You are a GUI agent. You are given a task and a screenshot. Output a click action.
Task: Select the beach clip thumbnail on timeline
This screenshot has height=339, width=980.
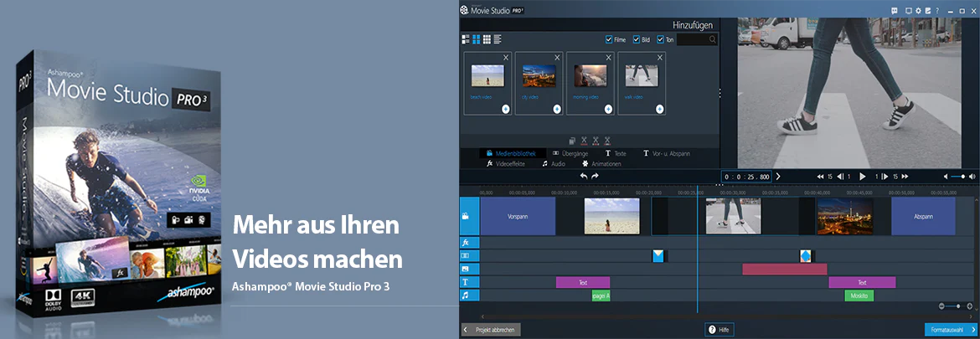pos(612,216)
